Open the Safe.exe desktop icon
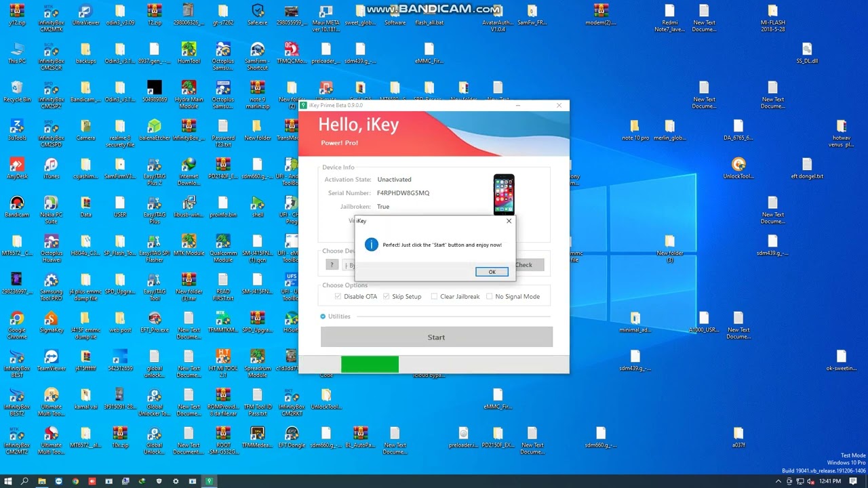 (257, 14)
